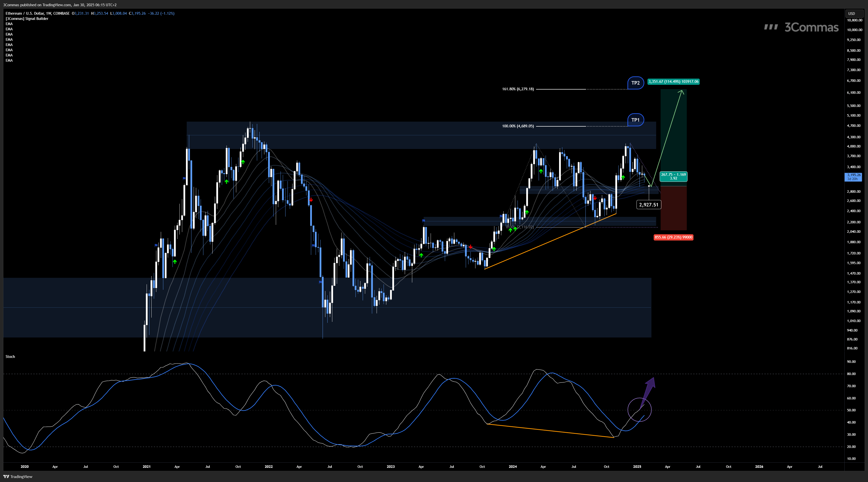This screenshot has width=868, height=482.
Task: Select the 2,040.00 price axis label
Action: point(854,231)
